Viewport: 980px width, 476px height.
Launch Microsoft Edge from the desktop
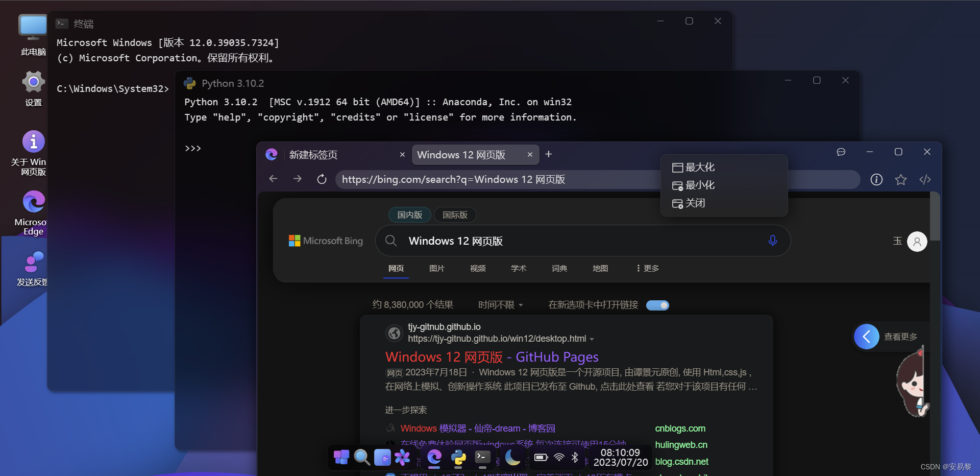(x=33, y=212)
